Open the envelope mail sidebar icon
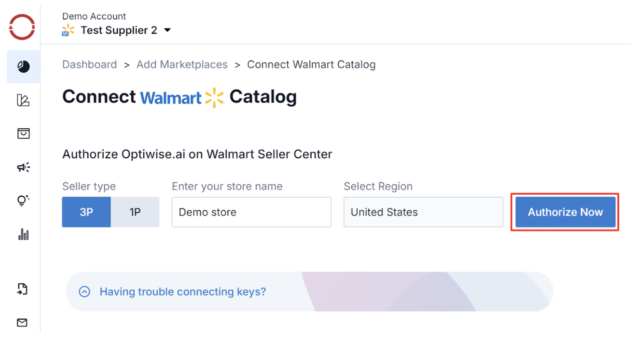Screen dimensions: 644x339 tap(22, 323)
